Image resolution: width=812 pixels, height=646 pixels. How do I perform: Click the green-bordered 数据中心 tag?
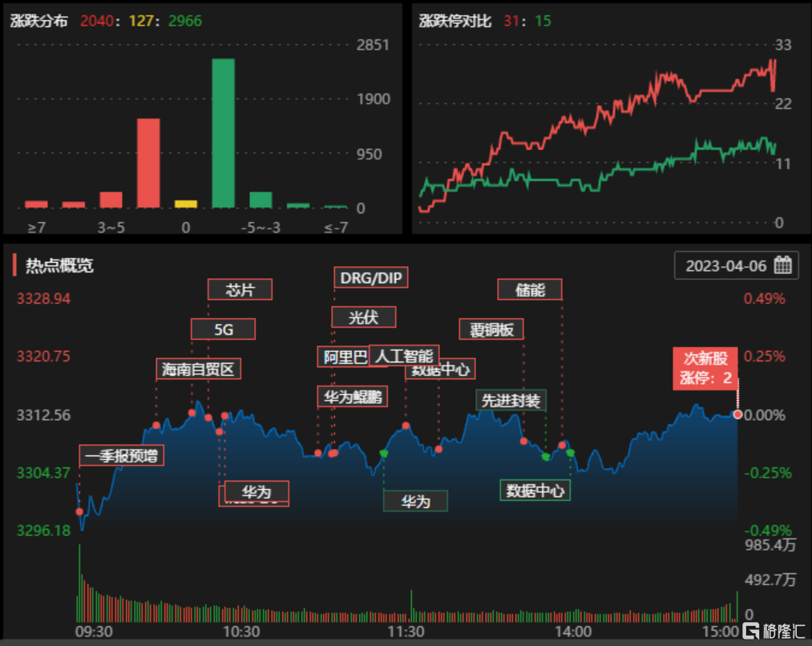[x=535, y=490]
